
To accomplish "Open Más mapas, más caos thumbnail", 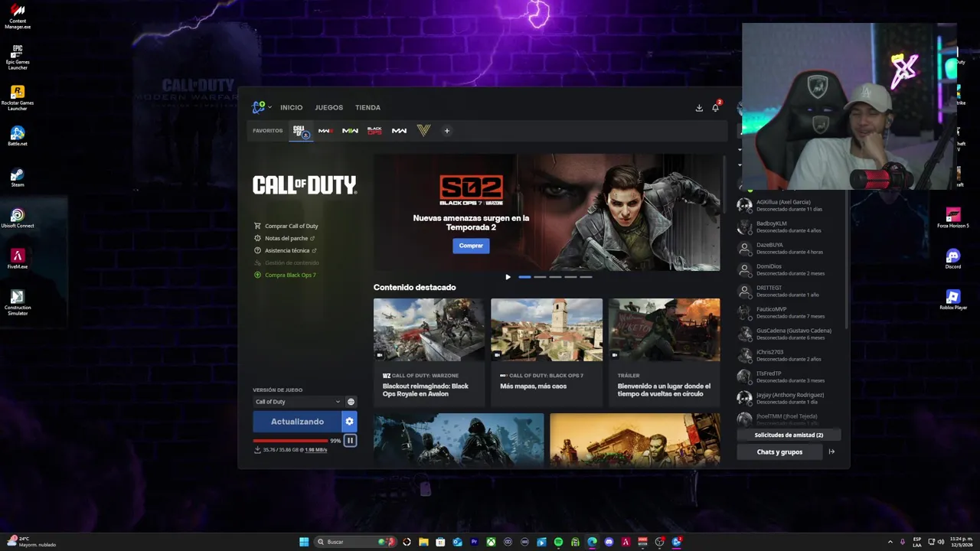I will click(547, 330).
